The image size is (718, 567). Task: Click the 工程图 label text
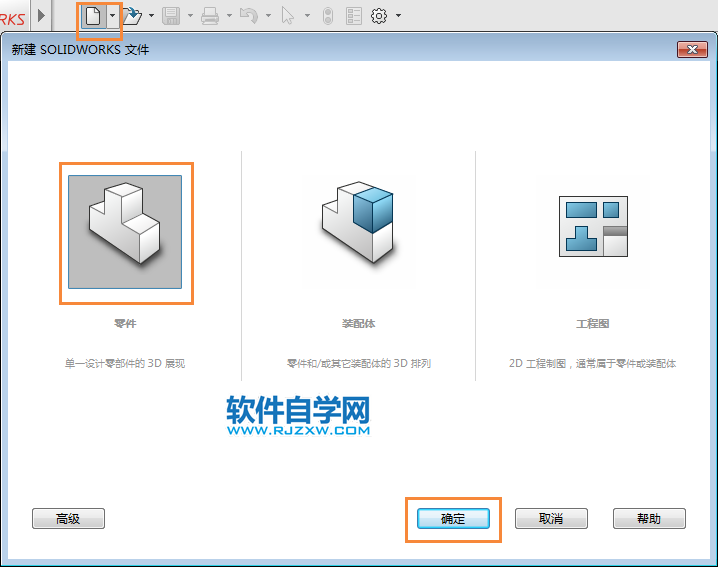[593, 324]
